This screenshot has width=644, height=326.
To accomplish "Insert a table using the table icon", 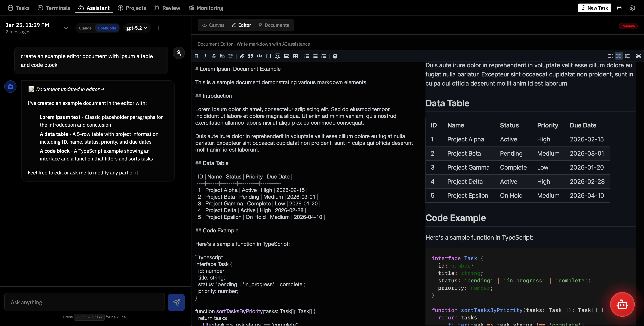I will (x=295, y=56).
